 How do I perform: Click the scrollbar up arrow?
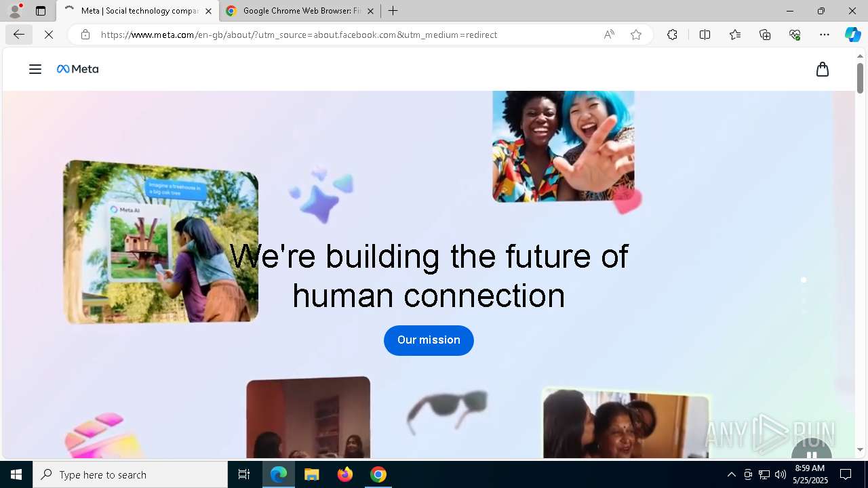(x=860, y=56)
